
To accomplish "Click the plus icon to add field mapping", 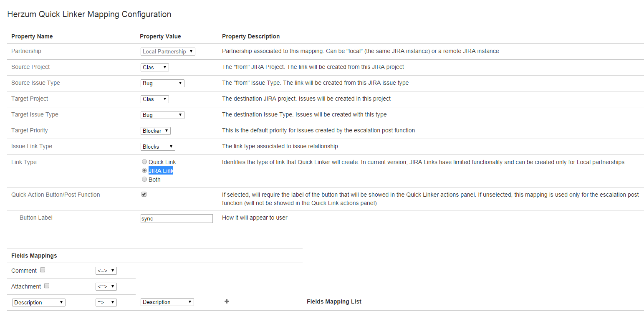I will click(227, 301).
